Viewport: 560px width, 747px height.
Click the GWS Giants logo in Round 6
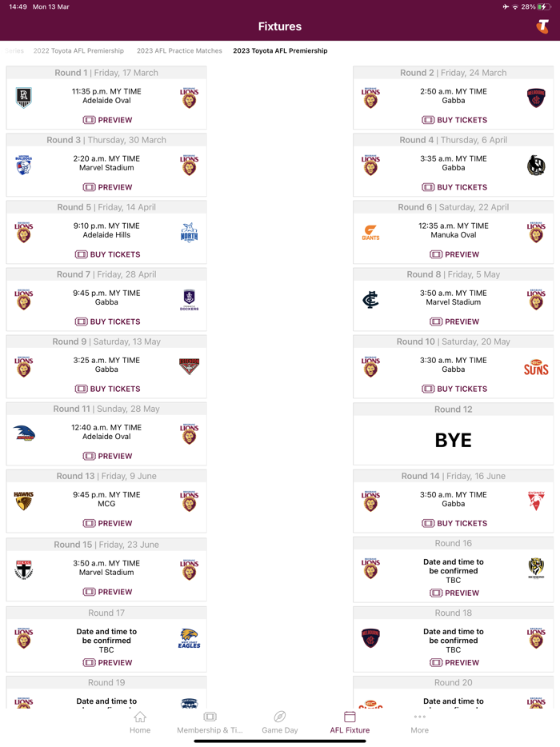(372, 233)
